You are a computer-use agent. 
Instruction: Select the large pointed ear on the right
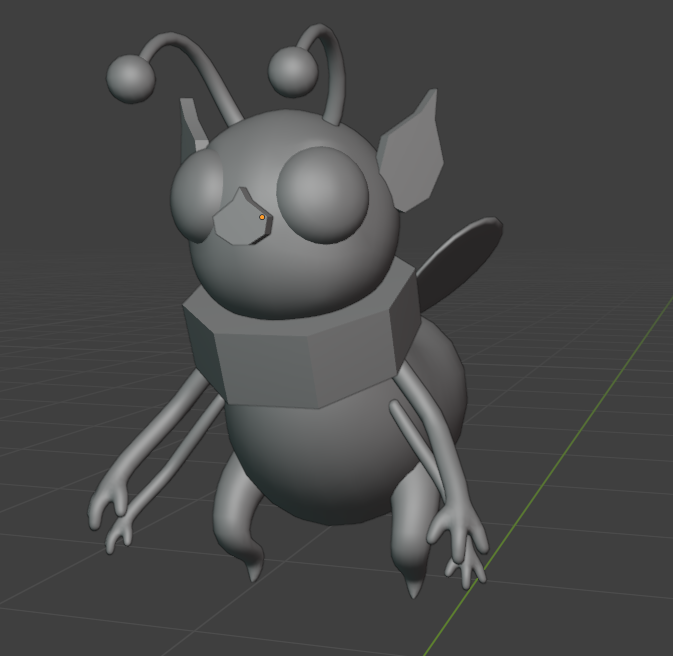pyautogui.click(x=412, y=157)
